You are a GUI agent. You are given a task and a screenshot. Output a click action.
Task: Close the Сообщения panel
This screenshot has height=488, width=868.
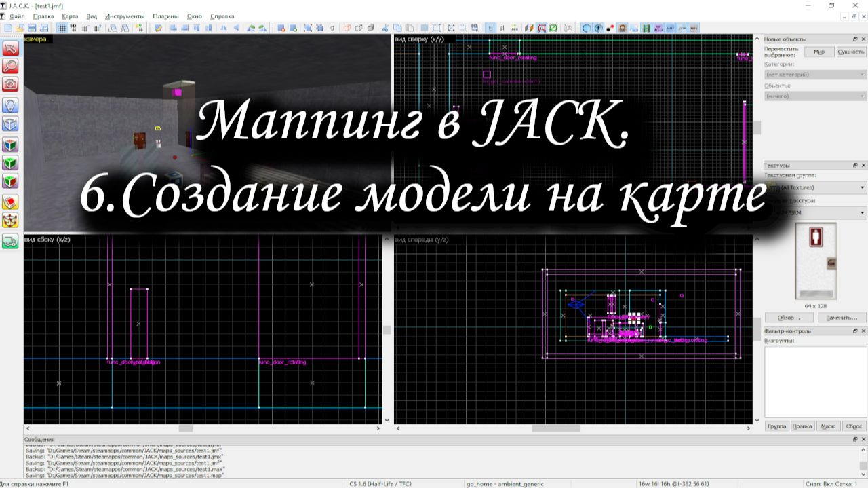863,440
